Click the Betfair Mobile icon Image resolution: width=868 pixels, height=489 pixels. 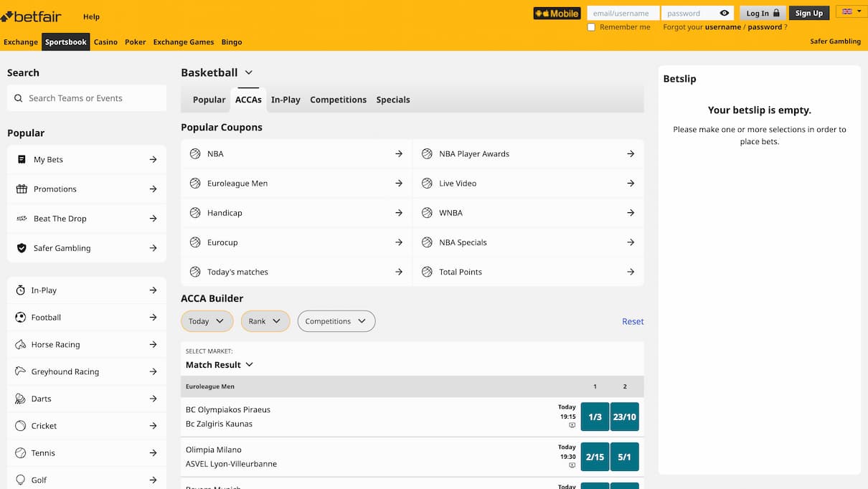tap(557, 13)
